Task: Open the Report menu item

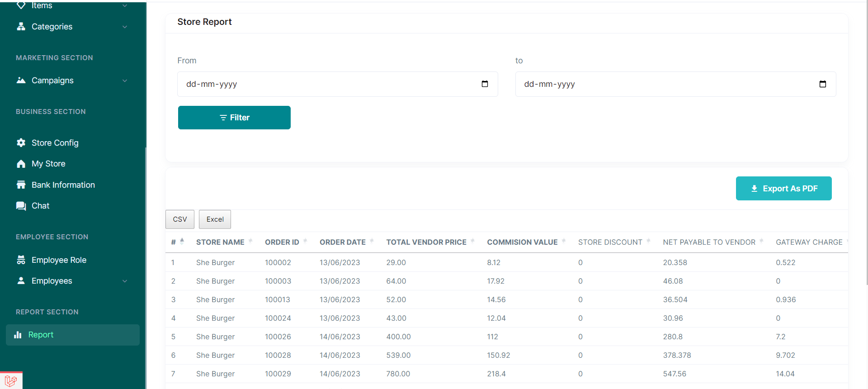Action: click(x=41, y=335)
